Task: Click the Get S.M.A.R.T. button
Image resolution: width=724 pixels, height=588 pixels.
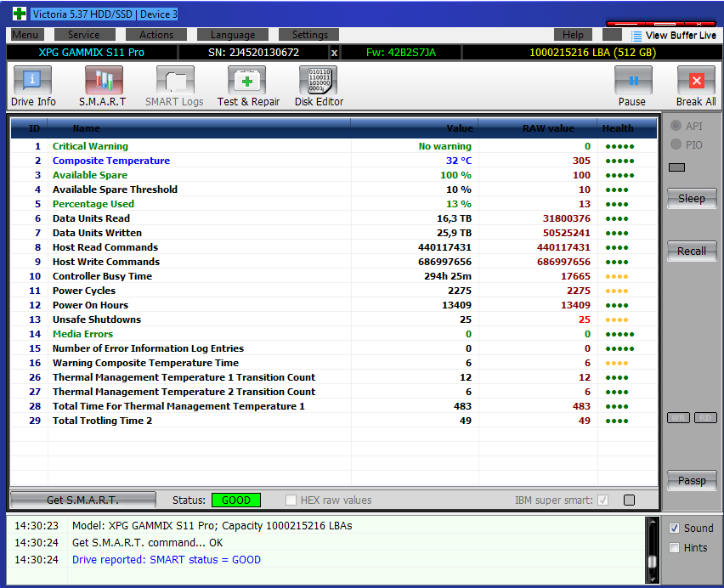Action: point(82,500)
